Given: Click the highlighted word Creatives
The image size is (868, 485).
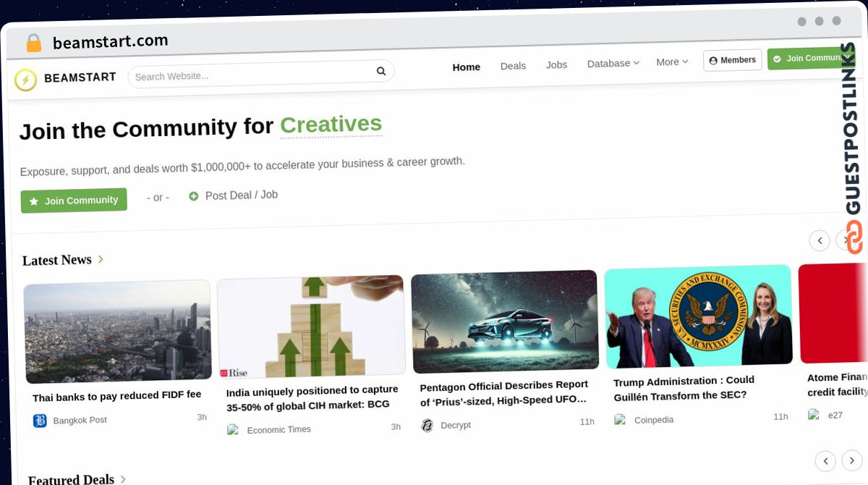Looking at the screenshot, I should click(331, 125).
